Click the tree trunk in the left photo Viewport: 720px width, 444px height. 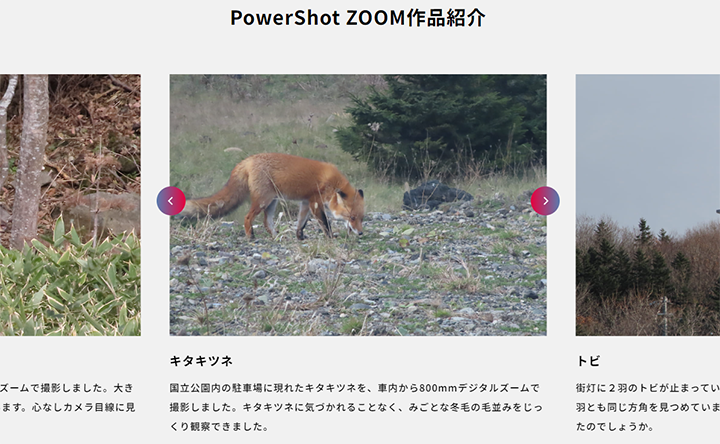(x=31, y=158)
